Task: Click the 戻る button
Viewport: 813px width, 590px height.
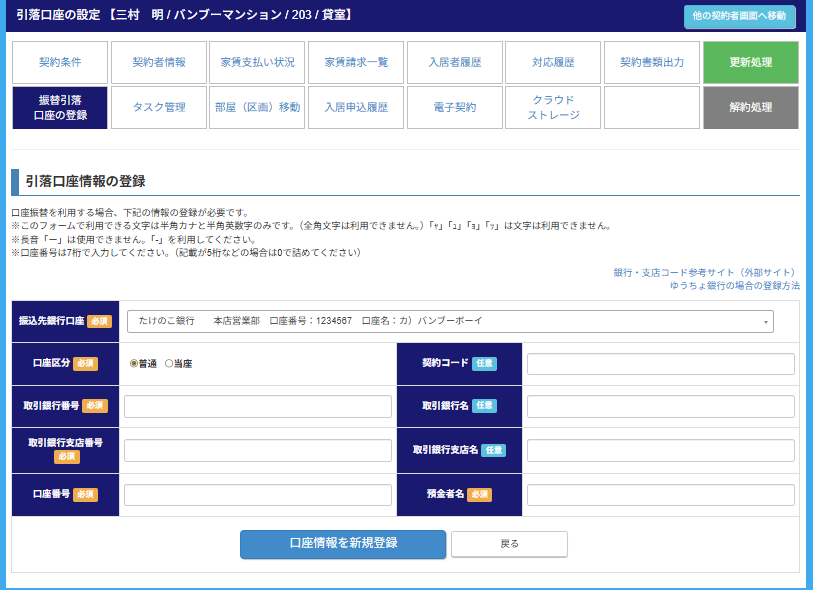Action: tap(509, 544)
